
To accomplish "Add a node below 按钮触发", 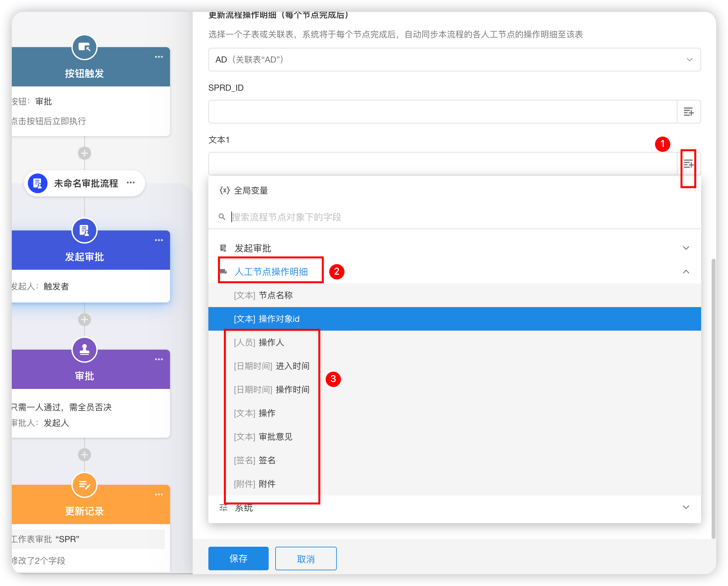I will click(x=84, y=153).
